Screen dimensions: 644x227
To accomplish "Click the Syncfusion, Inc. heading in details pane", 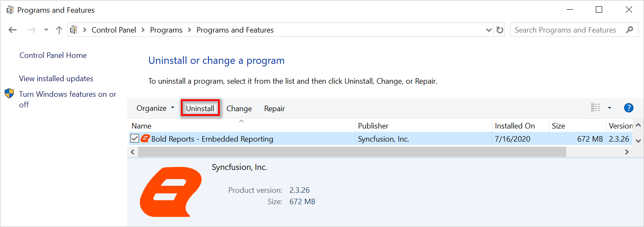I will pyautogui.click(x=239, y=167).
